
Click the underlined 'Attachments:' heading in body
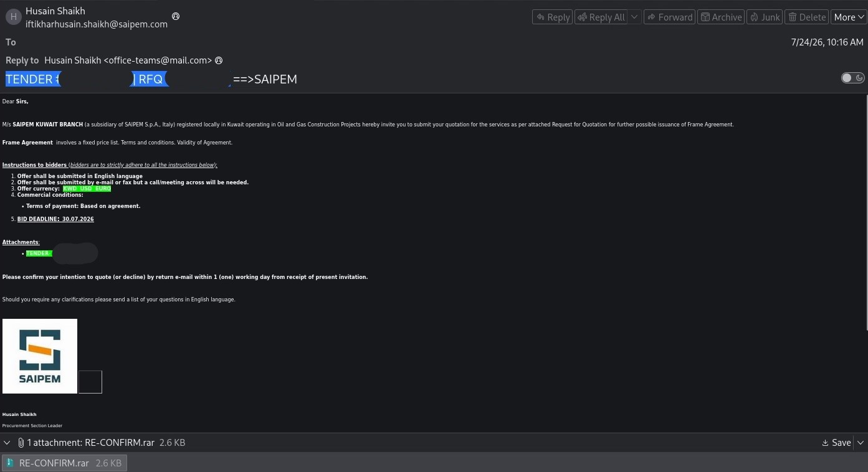pos(21,242)
